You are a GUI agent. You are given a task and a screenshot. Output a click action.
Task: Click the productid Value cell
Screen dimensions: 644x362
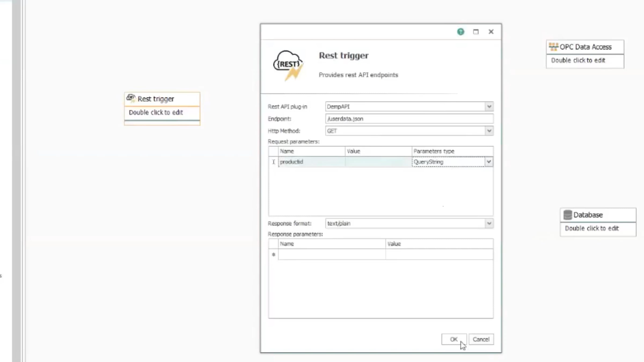tap(378, 162)
